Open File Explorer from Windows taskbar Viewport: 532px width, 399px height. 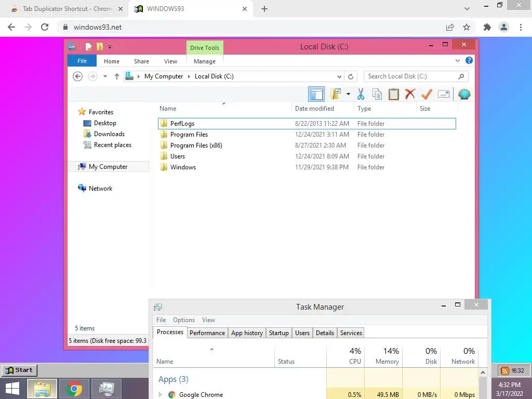(x=42, y=389)
